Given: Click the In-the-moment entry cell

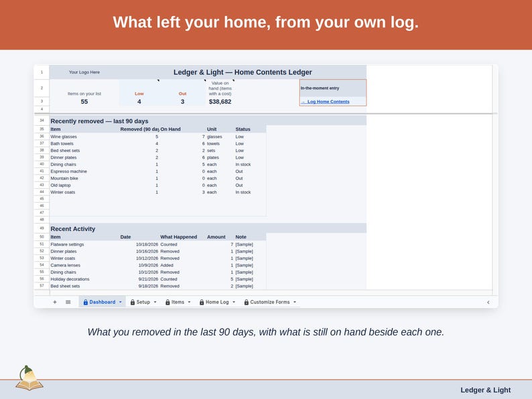Looking at the screenshot, I should point(333,88).
